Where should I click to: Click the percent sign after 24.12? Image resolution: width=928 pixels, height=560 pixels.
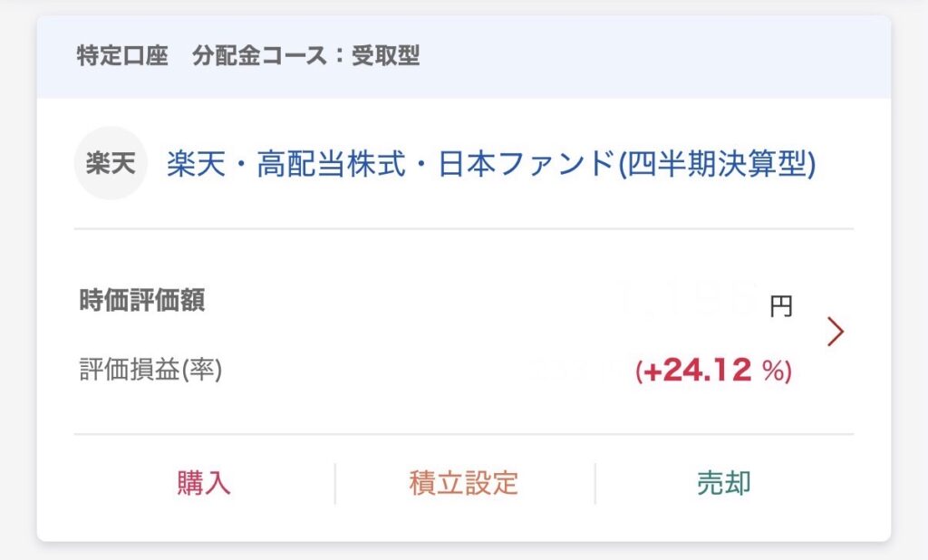pos(773,372)
